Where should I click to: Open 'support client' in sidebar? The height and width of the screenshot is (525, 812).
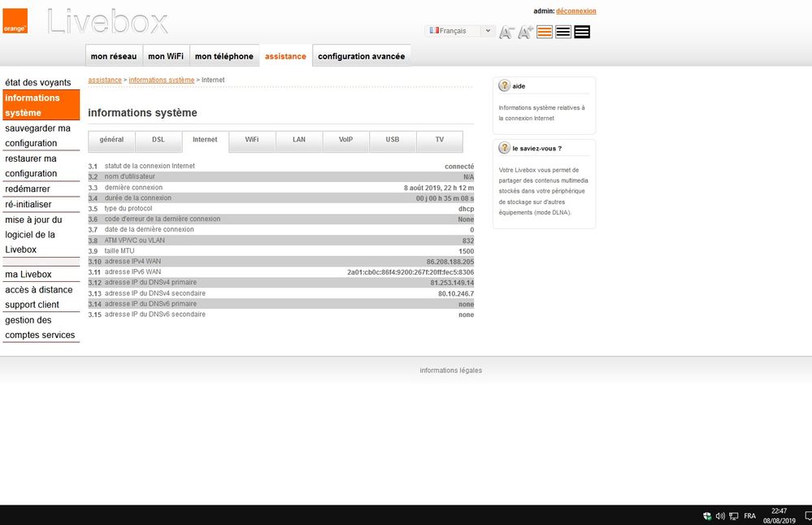pos(33,305)
